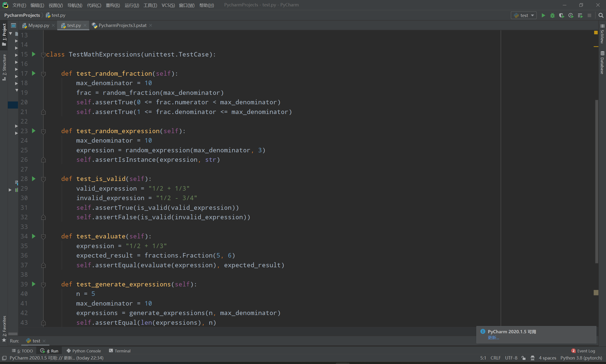
Task: Collapse the test_random_expression method fold
Action: click(x=44, y=131)
